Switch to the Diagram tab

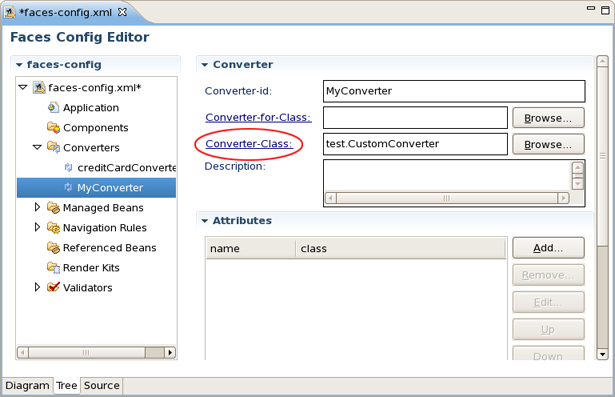(27, 386)
